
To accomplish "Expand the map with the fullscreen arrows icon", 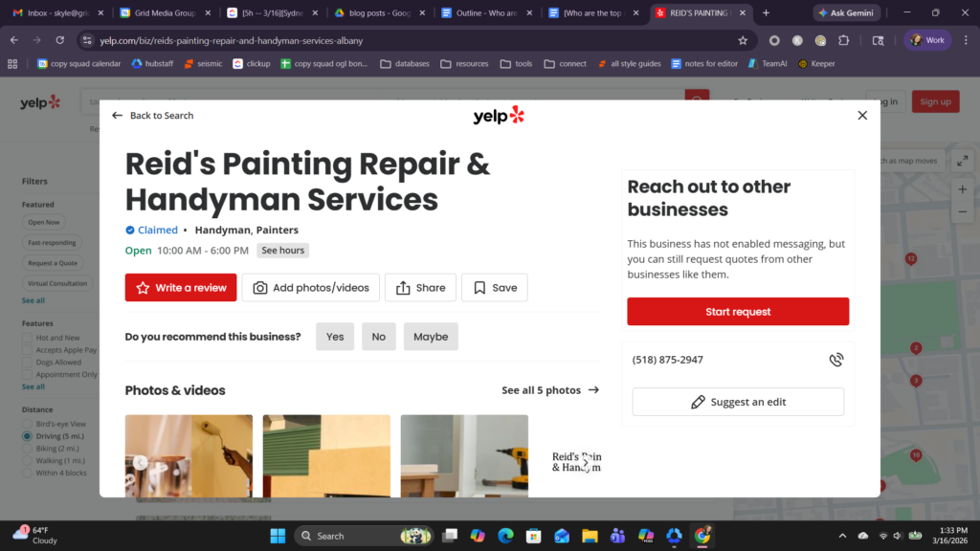I will click(x=962, y=160).
